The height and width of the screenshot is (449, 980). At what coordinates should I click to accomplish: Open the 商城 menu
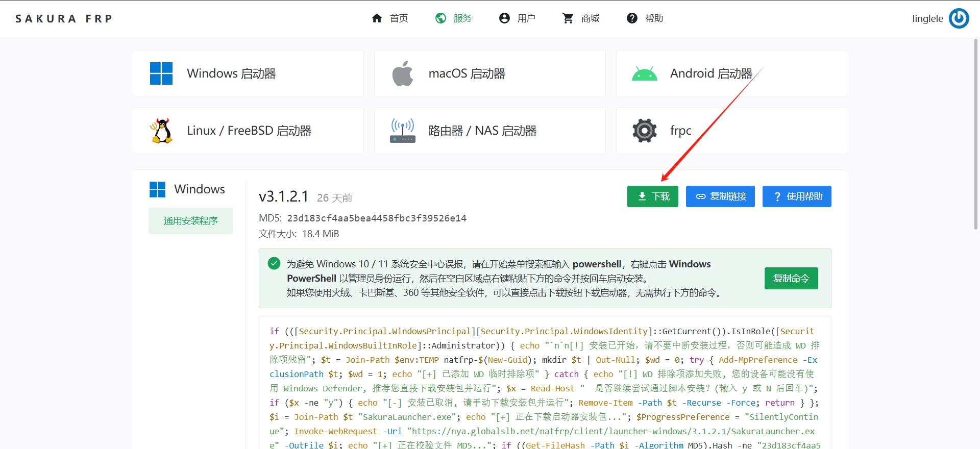(x=590, y=18)
